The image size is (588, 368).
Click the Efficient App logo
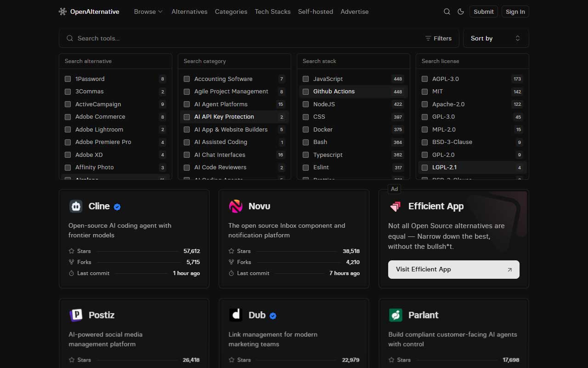(395, 206)
